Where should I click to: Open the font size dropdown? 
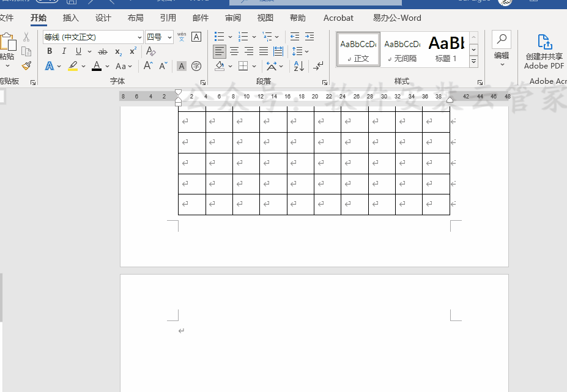(x=169, y=37)
